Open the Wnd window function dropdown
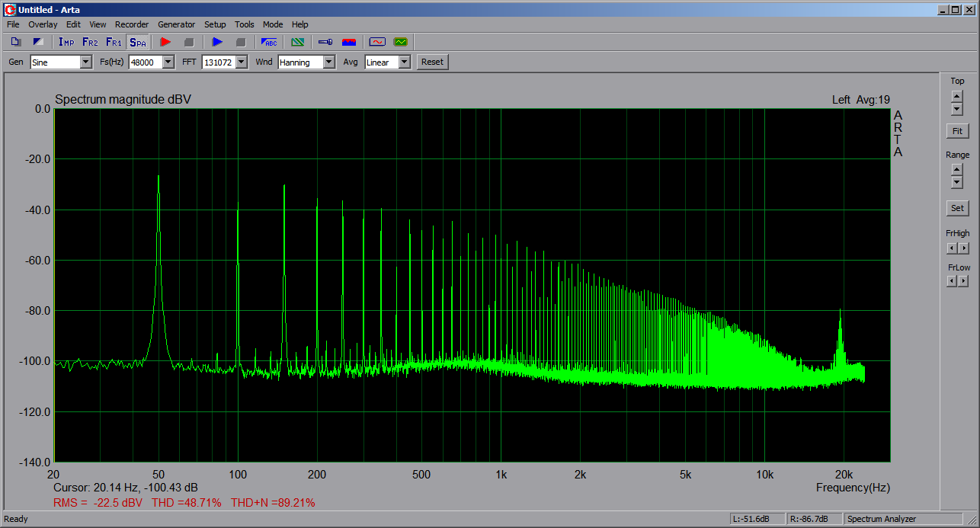Viewport: 980px width, 528px height. 329,62
